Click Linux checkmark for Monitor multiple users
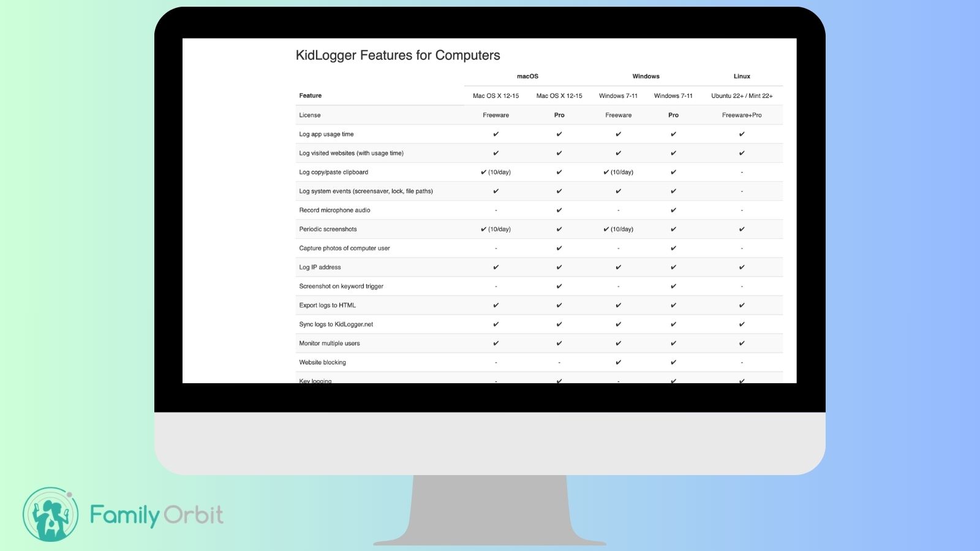 tap(742, 343)
